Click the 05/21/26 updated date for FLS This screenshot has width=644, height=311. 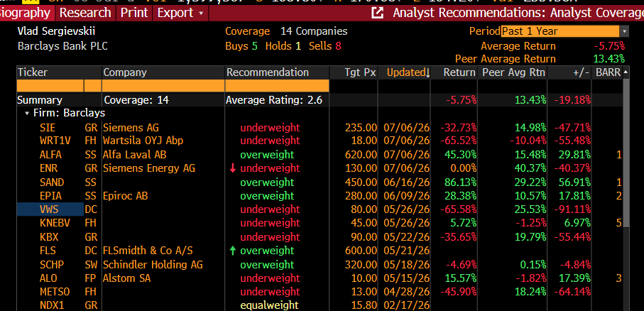click(406, 251)
